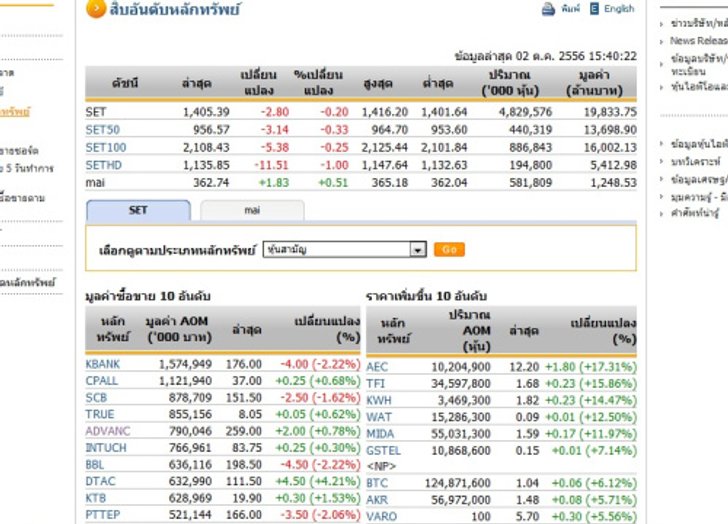Open SETHD index link

(104, 165)
